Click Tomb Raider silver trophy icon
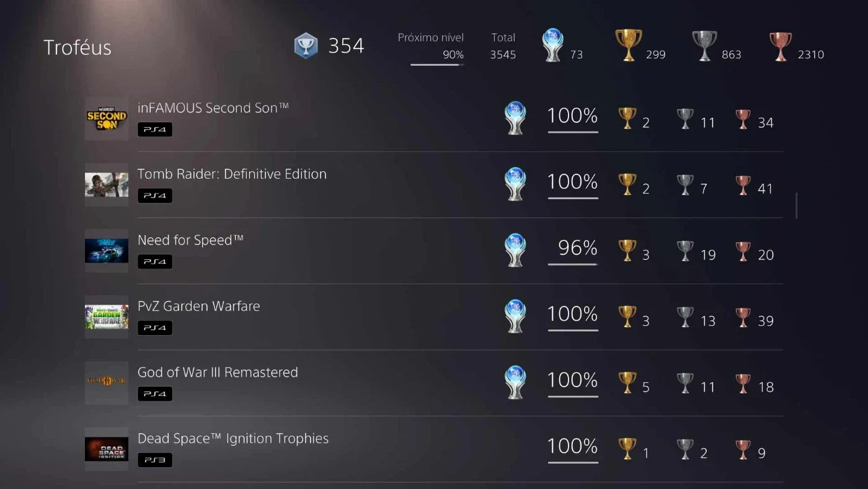The height and width of the screenshot is (489, 868). 685,184
